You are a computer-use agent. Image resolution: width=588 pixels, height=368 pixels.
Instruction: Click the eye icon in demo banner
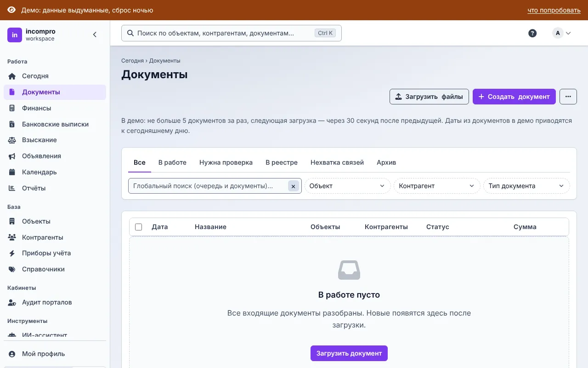click(11, 10)
